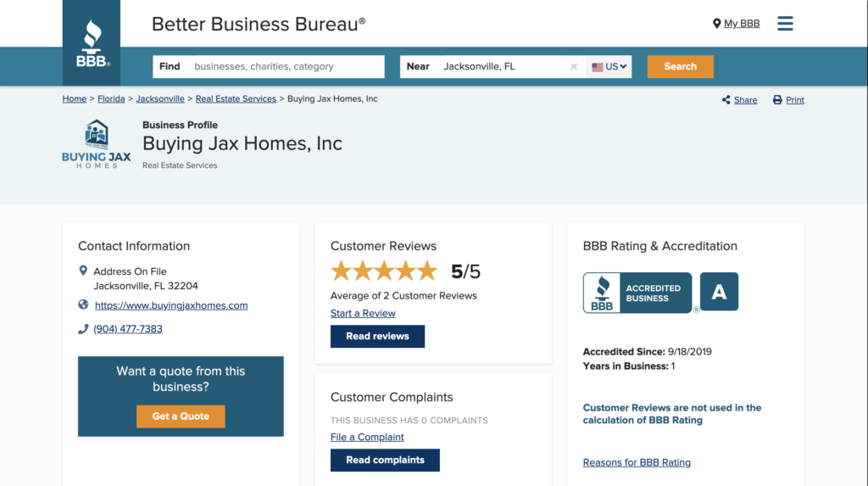Viewport: 868px width, 486px height.
Task: Click the Print icon
Action: click(x=777, y=100)
